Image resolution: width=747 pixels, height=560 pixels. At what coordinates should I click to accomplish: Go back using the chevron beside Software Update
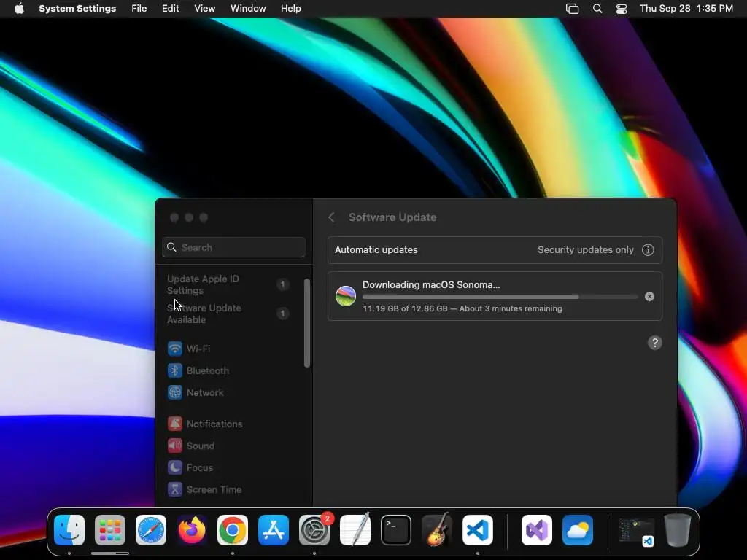click(332, 217)
